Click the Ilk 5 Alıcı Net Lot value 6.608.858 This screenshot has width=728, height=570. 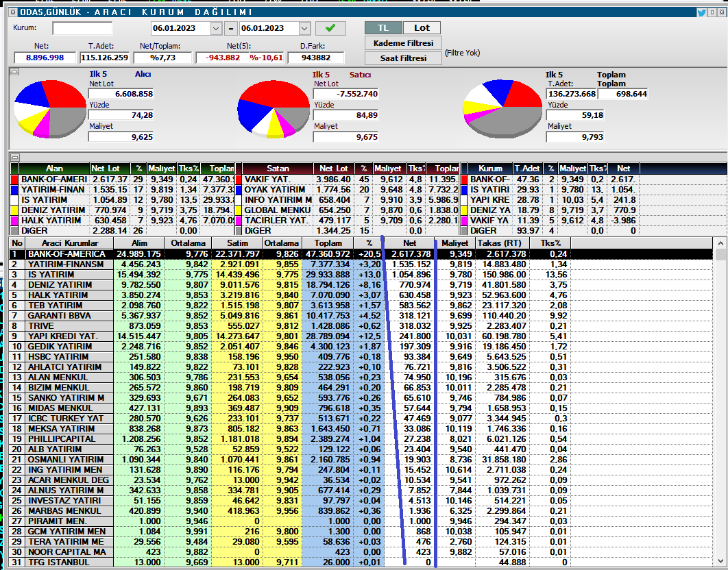[121, 94]
